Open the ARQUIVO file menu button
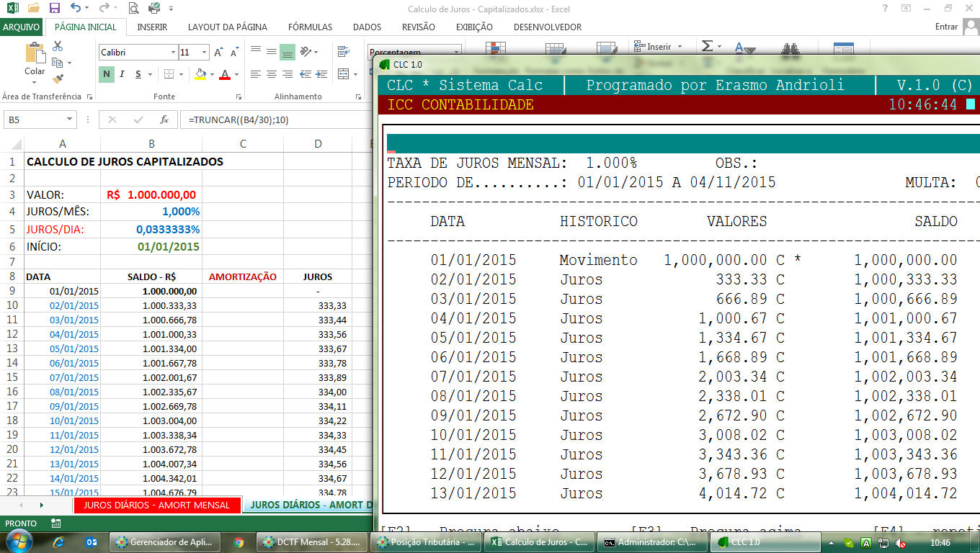The image size is (980, 553). 22,27
